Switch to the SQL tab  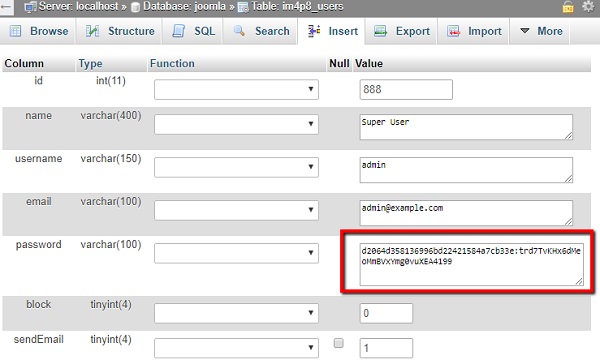(x=193, y=31)
